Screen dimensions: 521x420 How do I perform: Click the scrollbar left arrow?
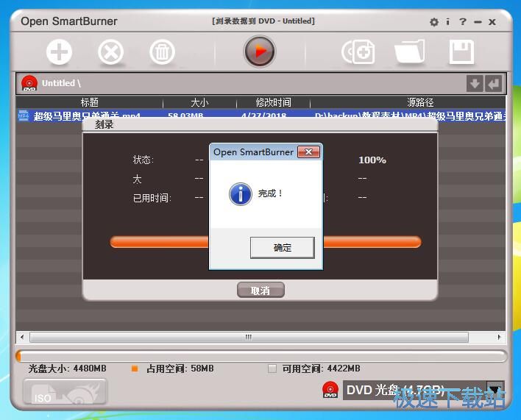22,338
